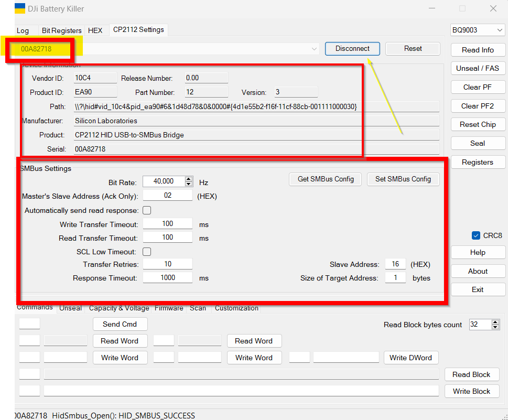Click the Response Timeout input field

click(168, 278)
